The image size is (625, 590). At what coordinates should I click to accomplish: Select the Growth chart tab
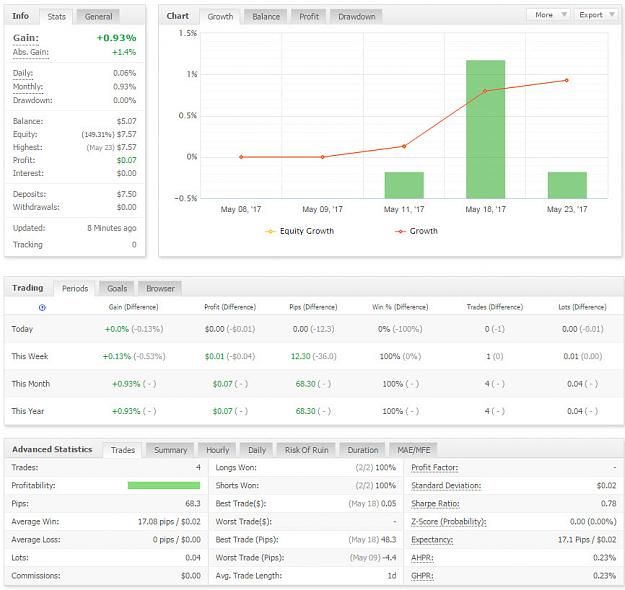220,17
